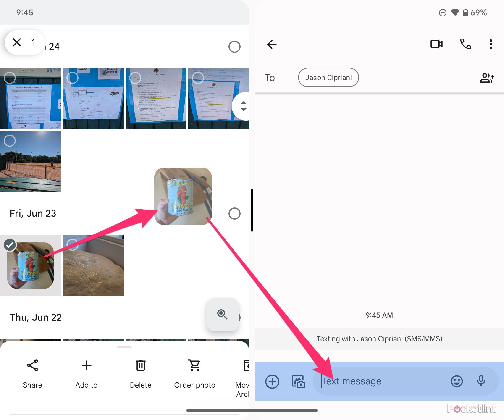The width and height of the screenshot is (504, 420).
Task: Make a voice call to Jason Cipriani
Action: click(x=465, y=44)
